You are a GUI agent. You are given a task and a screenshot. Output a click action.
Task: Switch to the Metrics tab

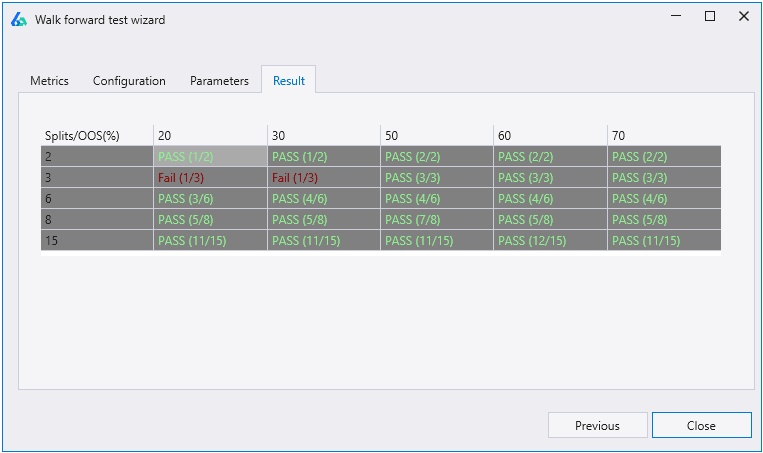coord(49,81)
